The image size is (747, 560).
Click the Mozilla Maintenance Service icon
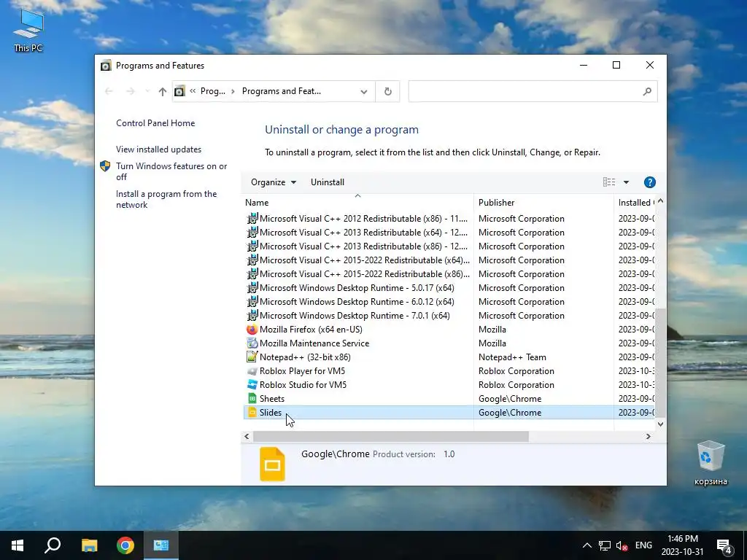click(x=252, y=343)
